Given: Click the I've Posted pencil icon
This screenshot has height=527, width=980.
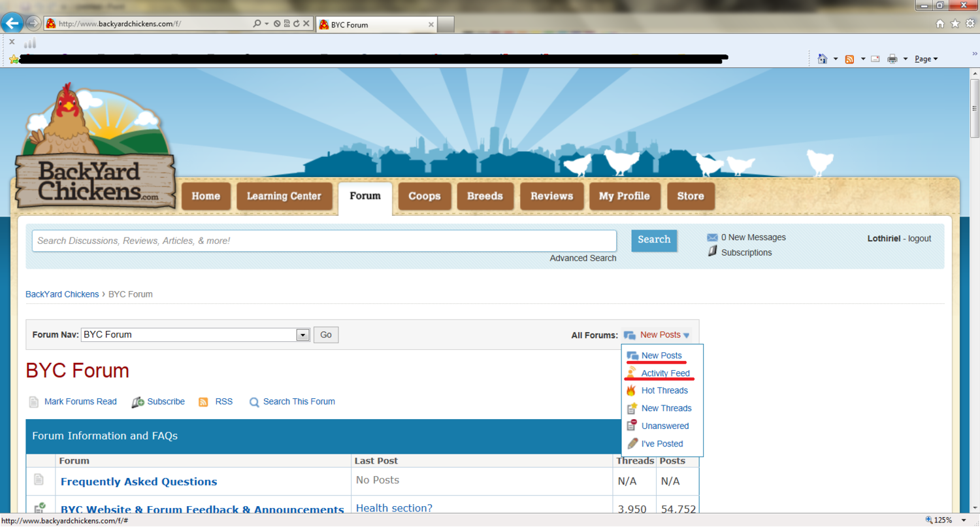Looking at the screenshot, I should click(632, 443).
